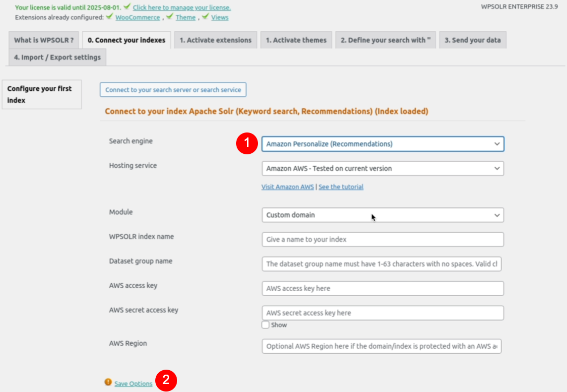This screenshot has width=567, height=392.
Task: Click the Search engine label
Action: coord(131,141)
